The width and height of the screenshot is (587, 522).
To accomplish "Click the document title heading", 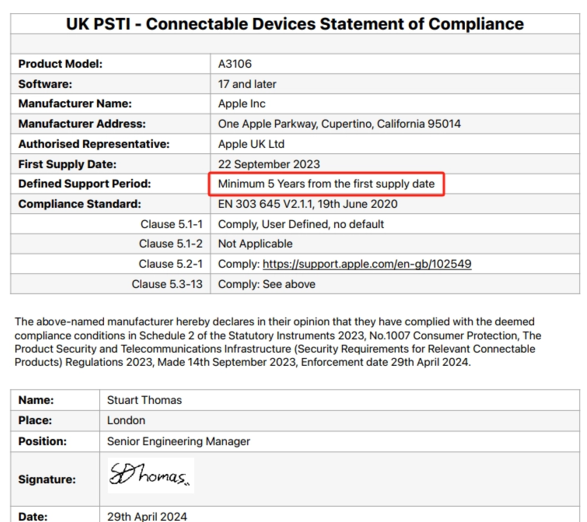I will (x=295, y=24).
